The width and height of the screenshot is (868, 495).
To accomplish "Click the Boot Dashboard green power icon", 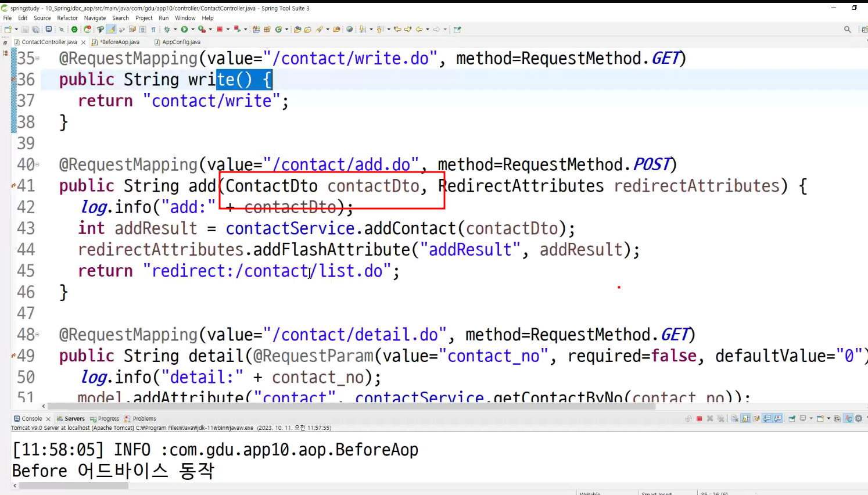I will pyautogui.click(x=74, y=29).
